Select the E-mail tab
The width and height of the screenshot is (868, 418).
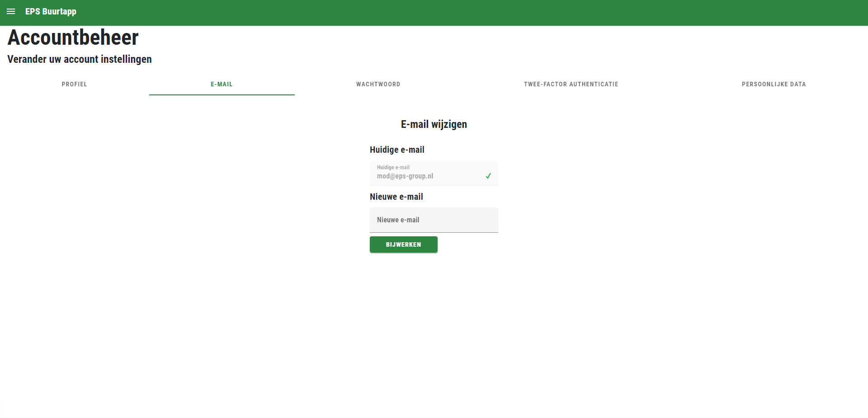point(222,84)
